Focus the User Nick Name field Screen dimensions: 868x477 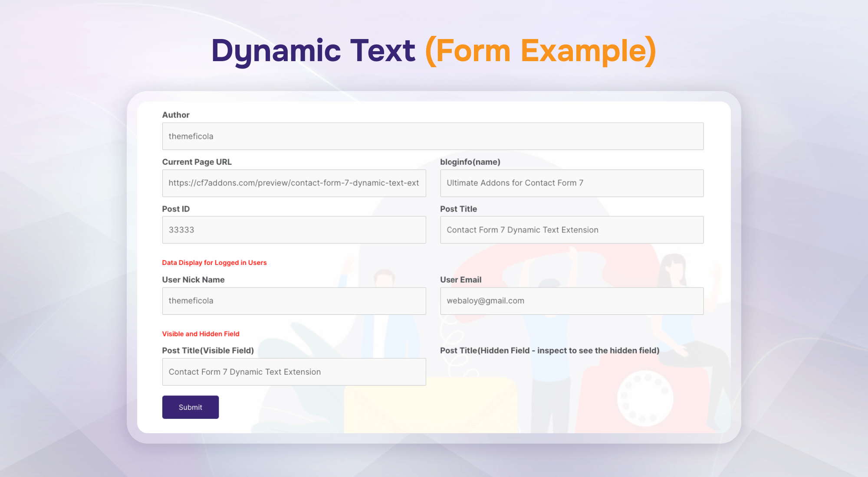pos(294,301)
